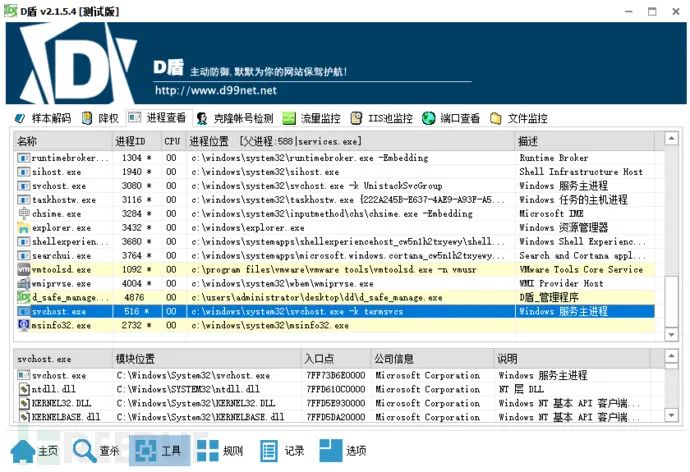Click the shellexperien... process icon
This screenshot has height=472, width=690.
tap(23, 241)
